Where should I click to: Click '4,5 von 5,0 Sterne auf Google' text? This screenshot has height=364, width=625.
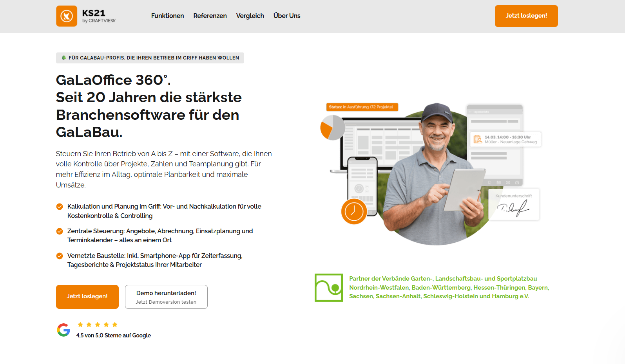point(114,335)
